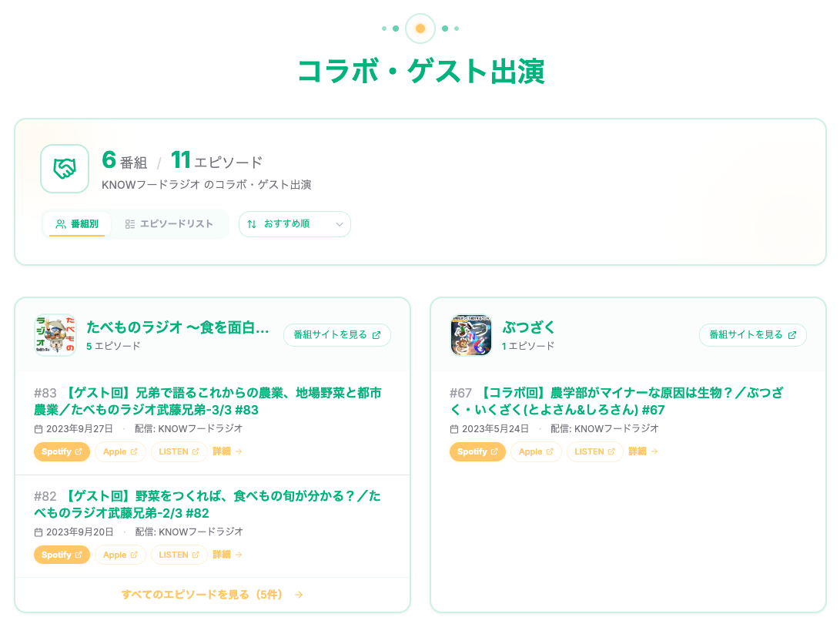840x624 pixels.
Task: Open the おすすめ順 sort dropdown
Action: coord(295,223)
